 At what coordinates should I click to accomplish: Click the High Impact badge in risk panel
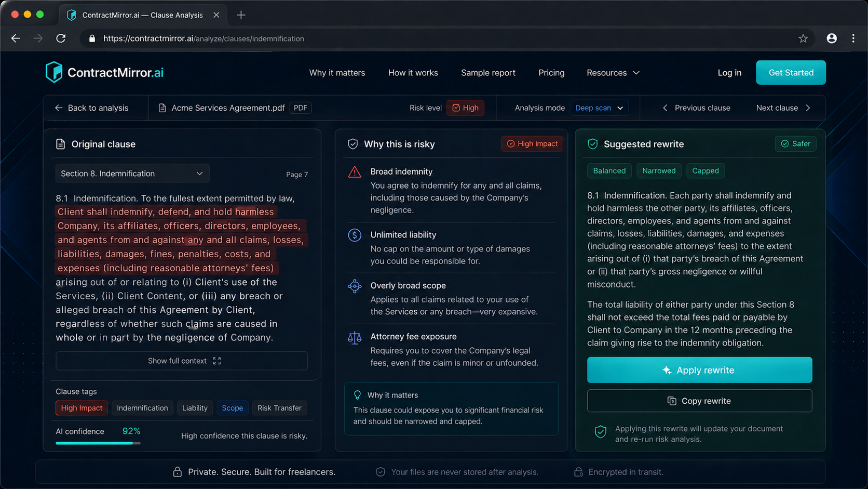tap(532, 144)
